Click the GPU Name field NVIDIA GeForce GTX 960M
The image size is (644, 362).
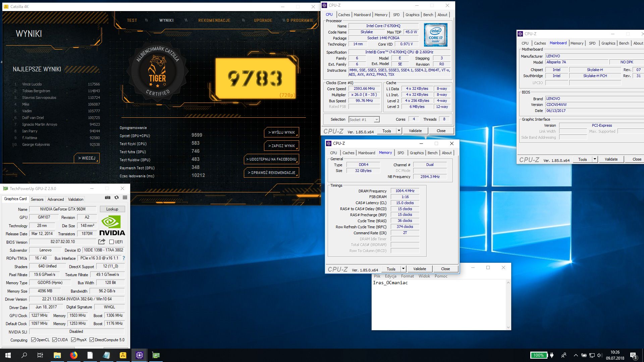(63, 209)
